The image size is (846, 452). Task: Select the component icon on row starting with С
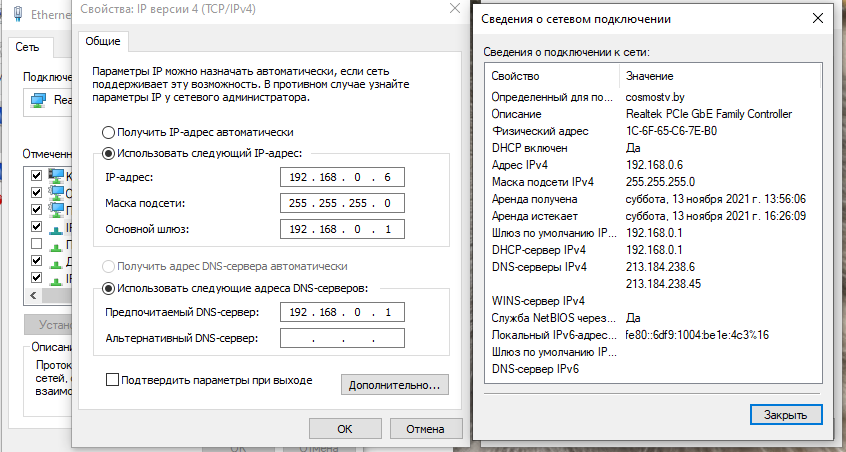click(56, 192)
